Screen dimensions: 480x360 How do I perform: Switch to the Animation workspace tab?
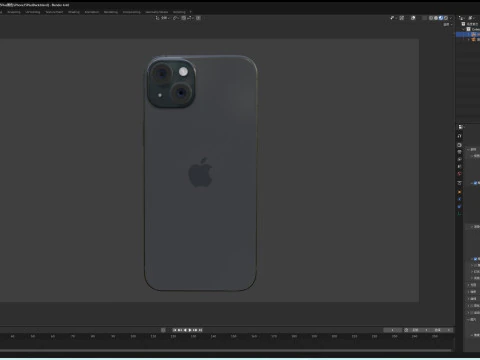(x=92, y=12)
